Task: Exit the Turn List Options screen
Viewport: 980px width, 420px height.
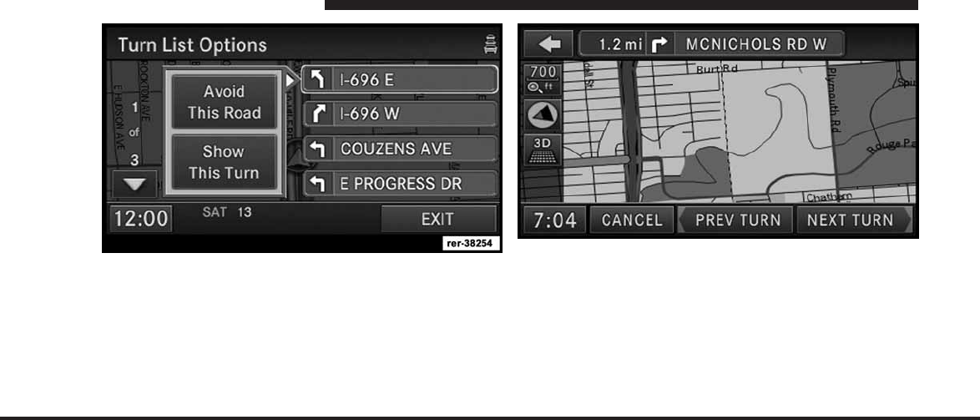Action: [438, 220]
